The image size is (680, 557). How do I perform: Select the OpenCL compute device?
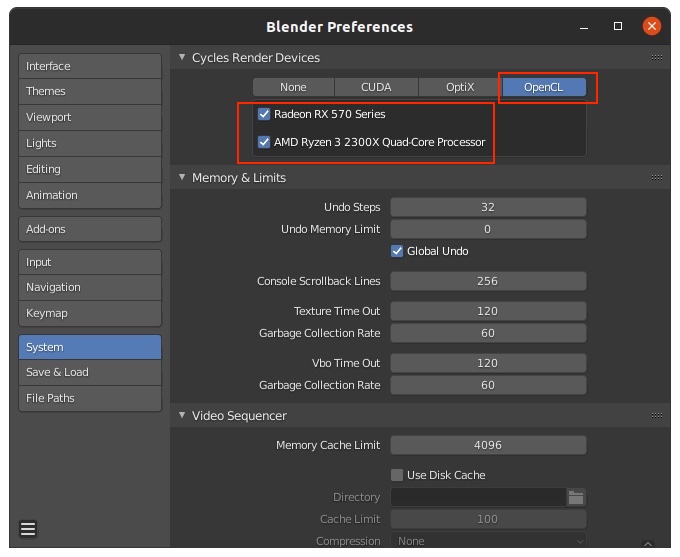point(544,87)
